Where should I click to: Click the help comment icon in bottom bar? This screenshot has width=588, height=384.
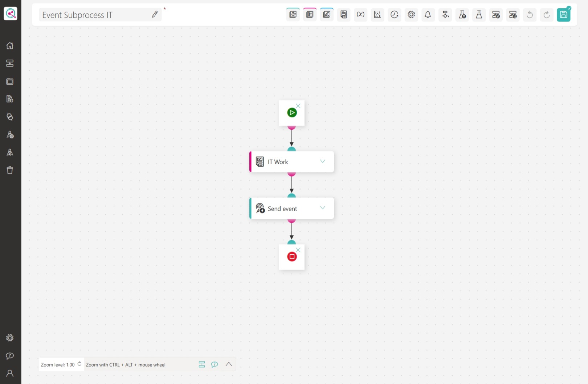(215, 364)
